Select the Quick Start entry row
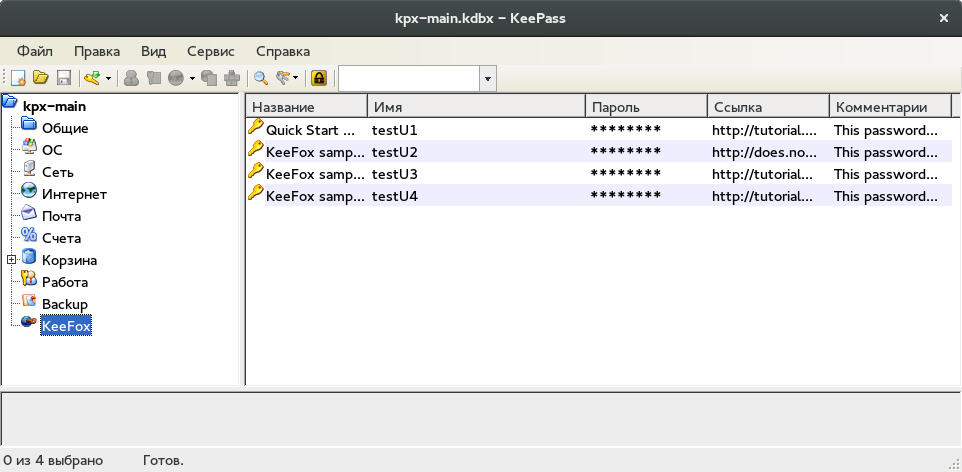 [599, 130]
